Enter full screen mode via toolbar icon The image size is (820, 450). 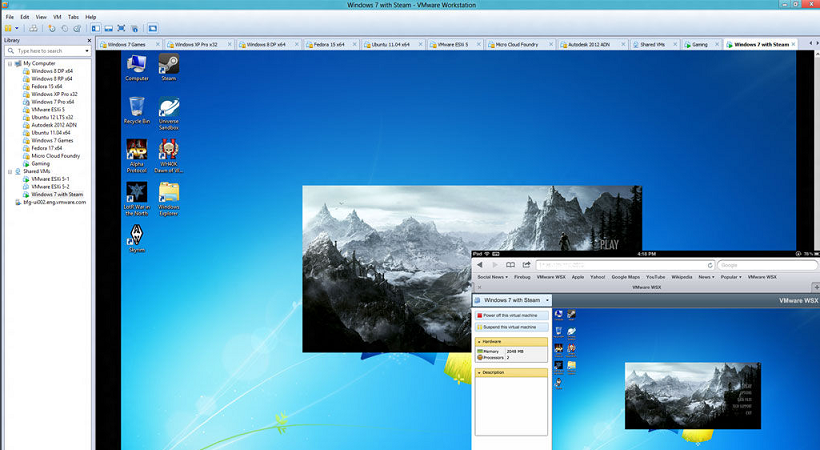121,28
